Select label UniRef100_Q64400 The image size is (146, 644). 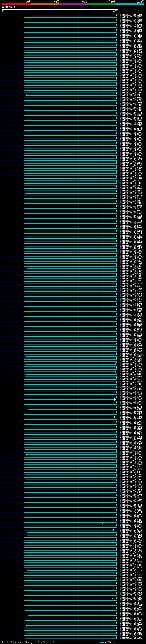131,226
